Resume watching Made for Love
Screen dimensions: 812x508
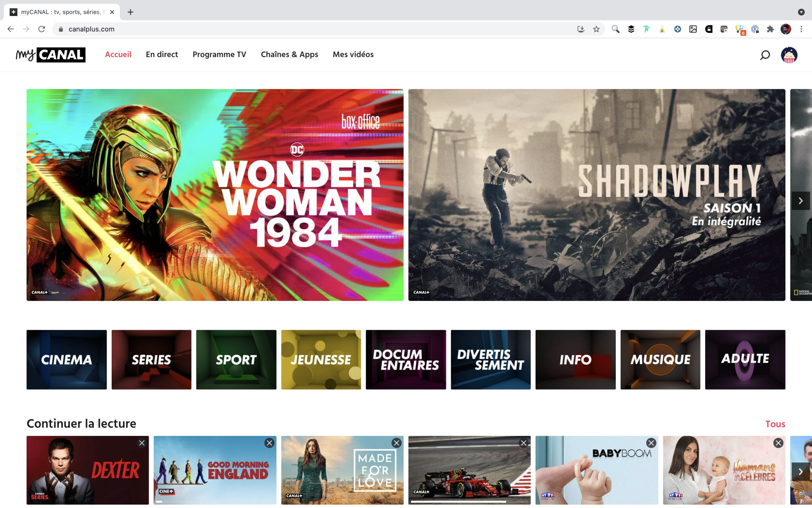pos(342,470)
